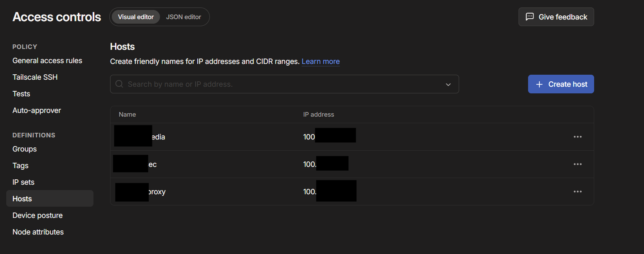
Task: Open the more options menu for the media host
Action: tap(578, 137)
